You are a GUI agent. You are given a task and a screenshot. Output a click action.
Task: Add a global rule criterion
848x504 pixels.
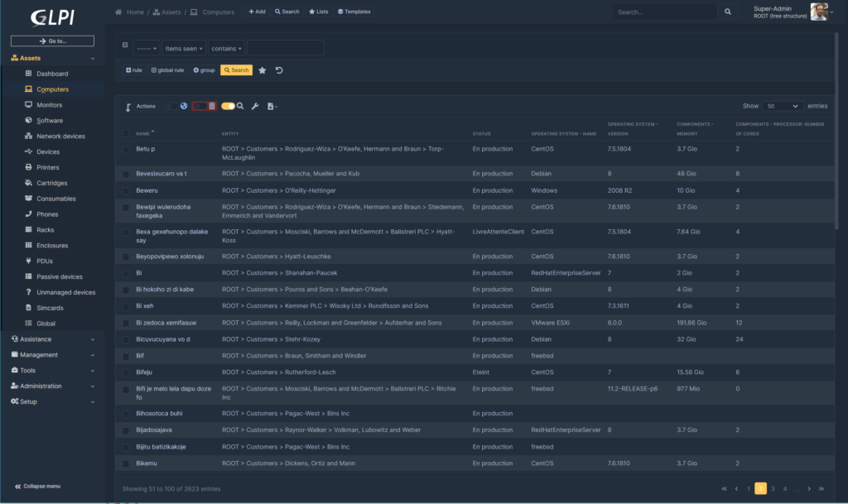click(167, 70)
